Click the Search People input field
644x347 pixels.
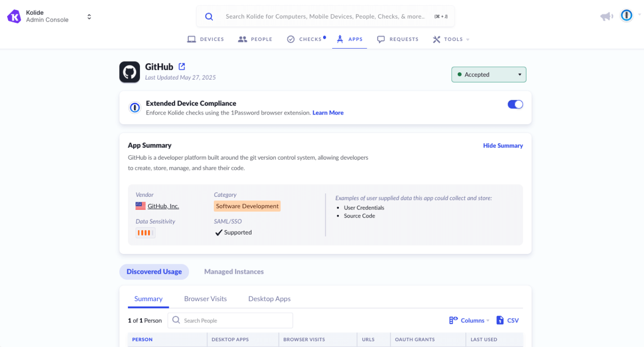click(x=230, y=320)
